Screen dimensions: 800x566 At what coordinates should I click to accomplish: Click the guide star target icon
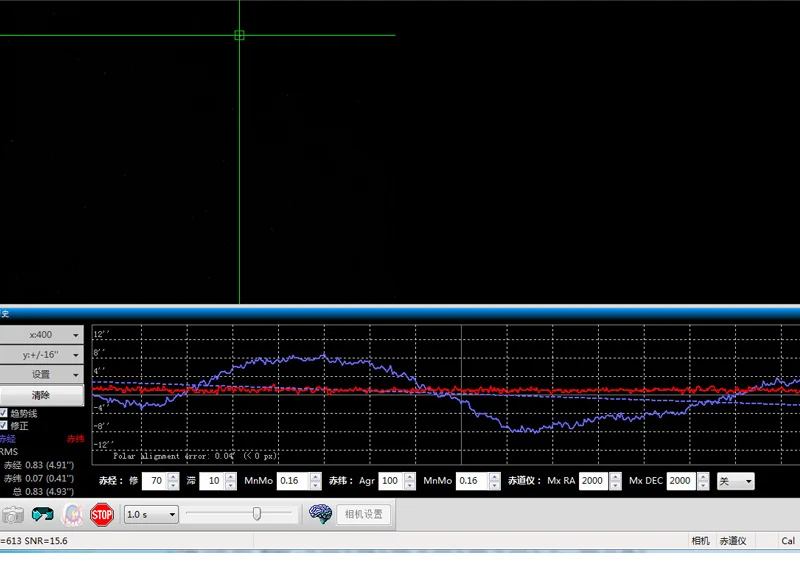(73, 515)
